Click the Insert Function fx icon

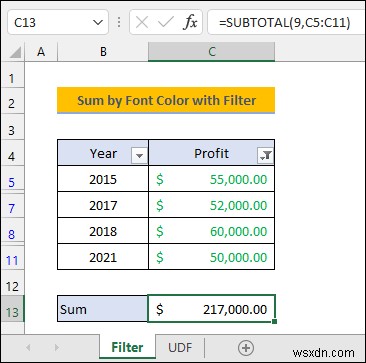point(191,23)
